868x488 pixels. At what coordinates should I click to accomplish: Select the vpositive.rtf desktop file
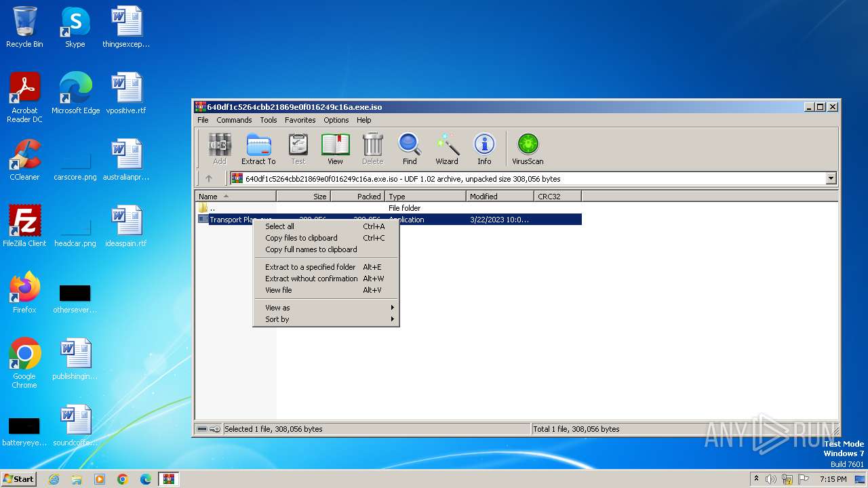pyautogui.click(x=126, y=94)
